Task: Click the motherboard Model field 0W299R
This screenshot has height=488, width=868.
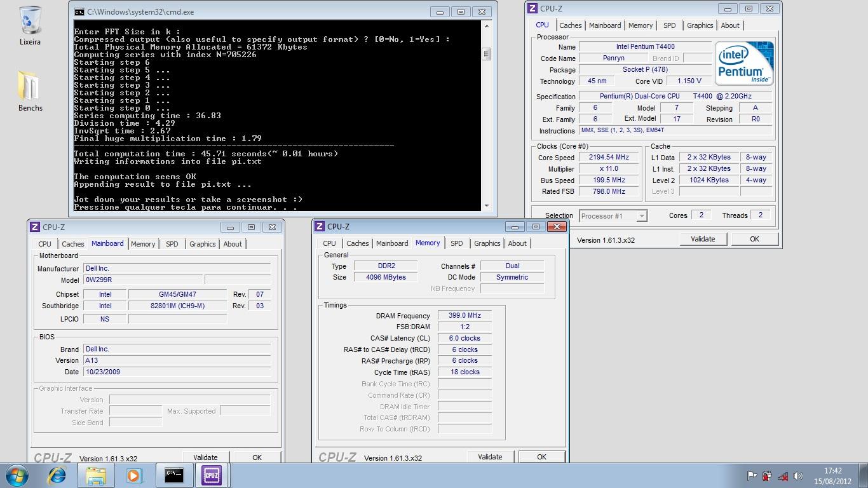Action: [x=143, y=280]
